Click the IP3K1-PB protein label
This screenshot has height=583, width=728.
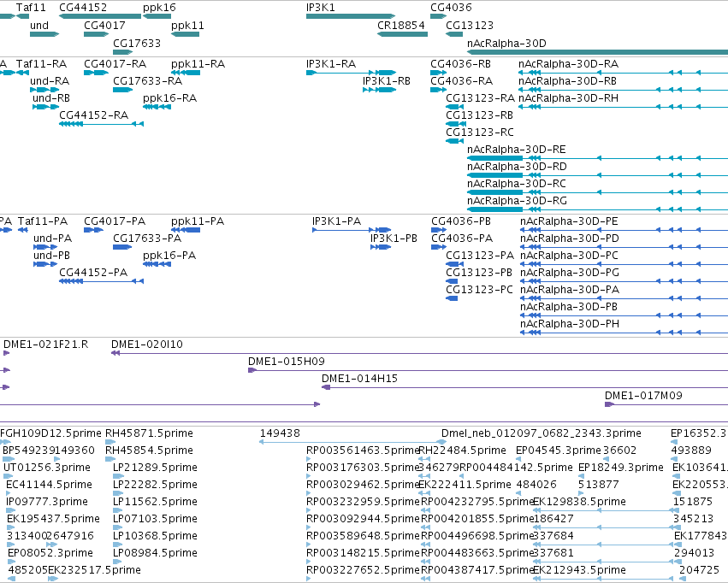pyautogui.click(x=394, y=238)
